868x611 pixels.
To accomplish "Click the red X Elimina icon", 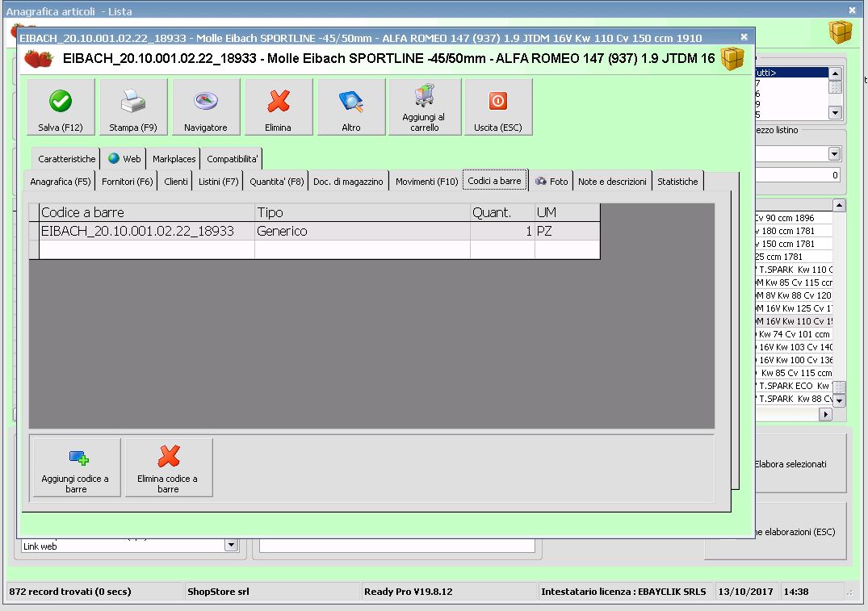I will (279, 101).
